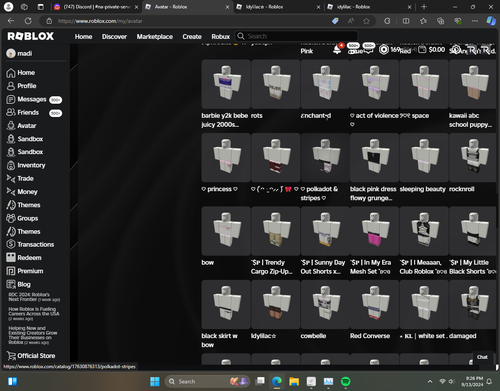Open the RDC 2024 blog post link

click(x=34, y=297)
